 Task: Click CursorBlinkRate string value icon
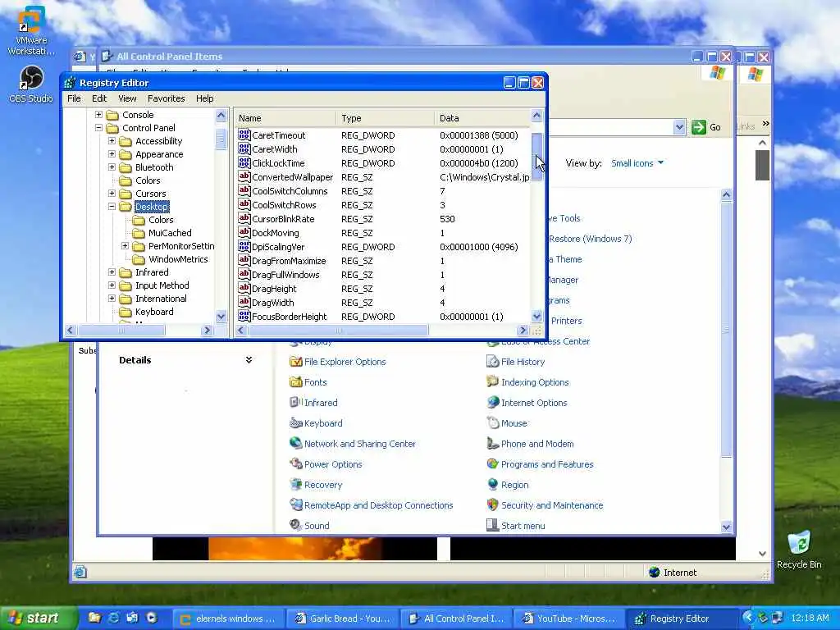point(244,218)
